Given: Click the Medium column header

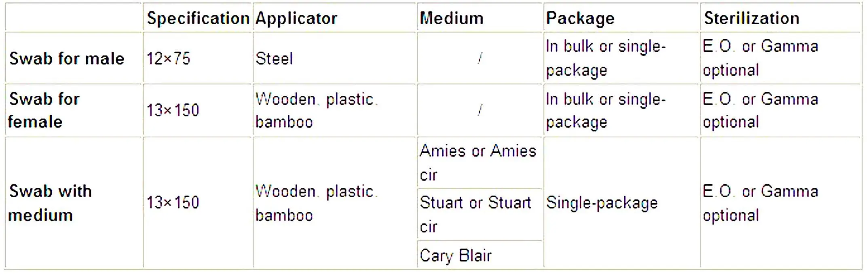Looking at the screenshot, I should click(x=451, y=18).
